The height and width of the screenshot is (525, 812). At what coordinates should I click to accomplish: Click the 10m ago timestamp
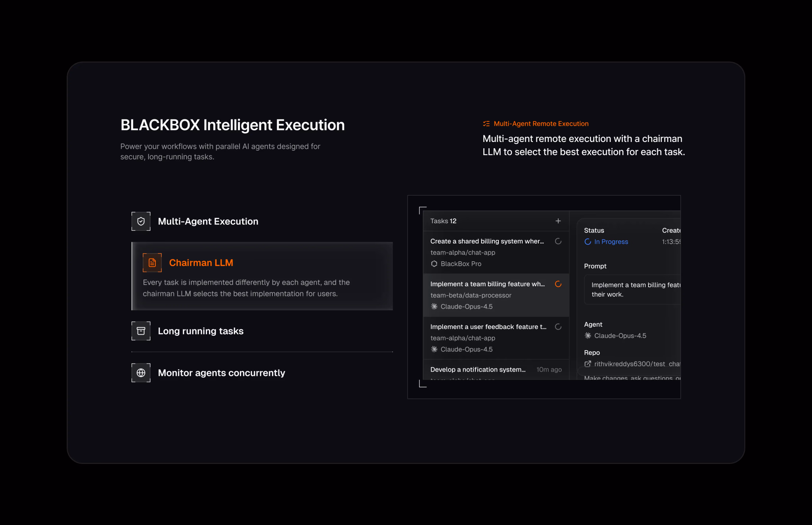tap(549, 370)
